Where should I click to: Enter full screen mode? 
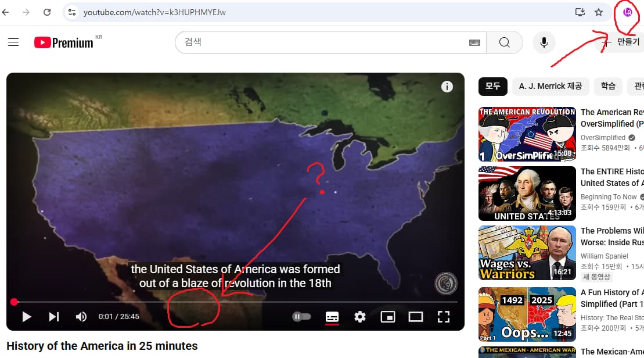point(444,317)
